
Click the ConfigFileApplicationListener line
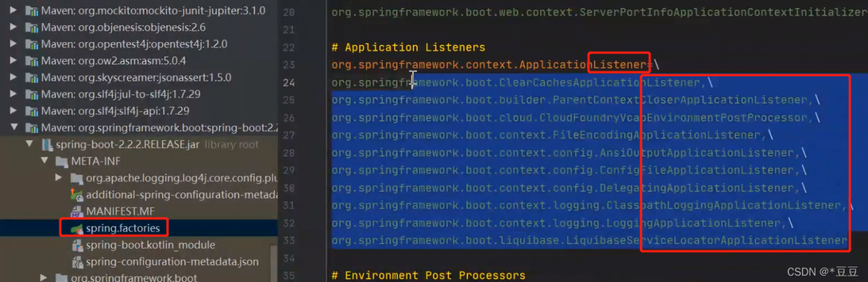[x=569, y=170]
